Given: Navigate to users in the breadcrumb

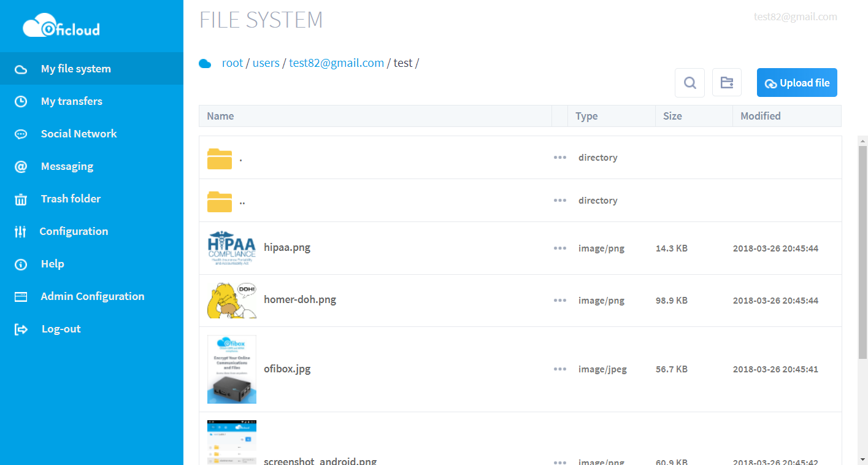Looking at the screenshot, I should coord(266,63).
